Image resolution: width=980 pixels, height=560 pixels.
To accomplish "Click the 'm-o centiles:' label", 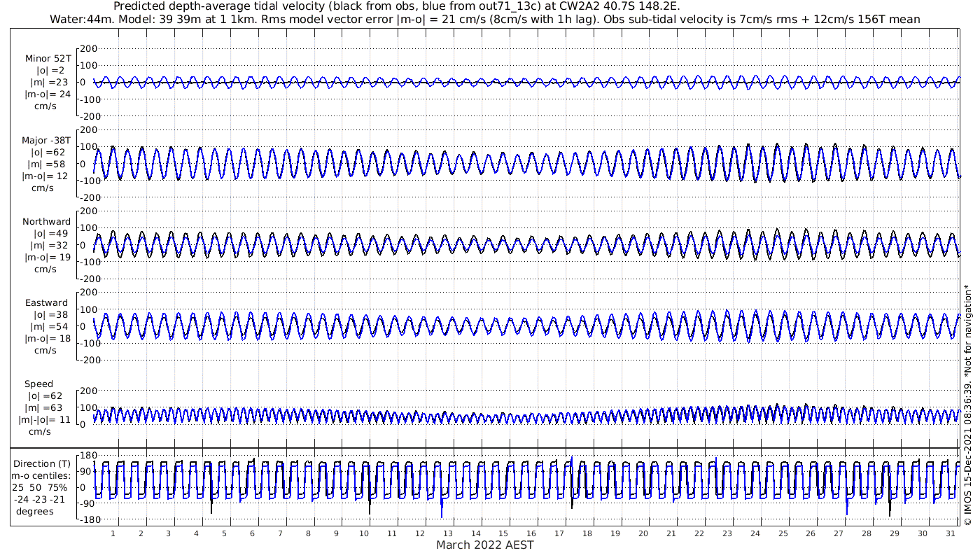I will pos(41,476).
